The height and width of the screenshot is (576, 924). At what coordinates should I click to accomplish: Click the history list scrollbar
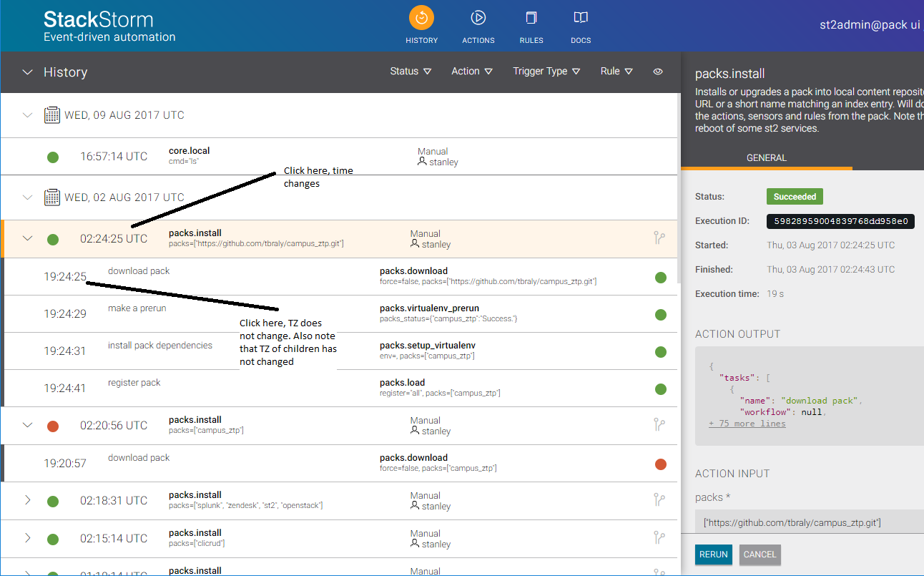(678, 189)
